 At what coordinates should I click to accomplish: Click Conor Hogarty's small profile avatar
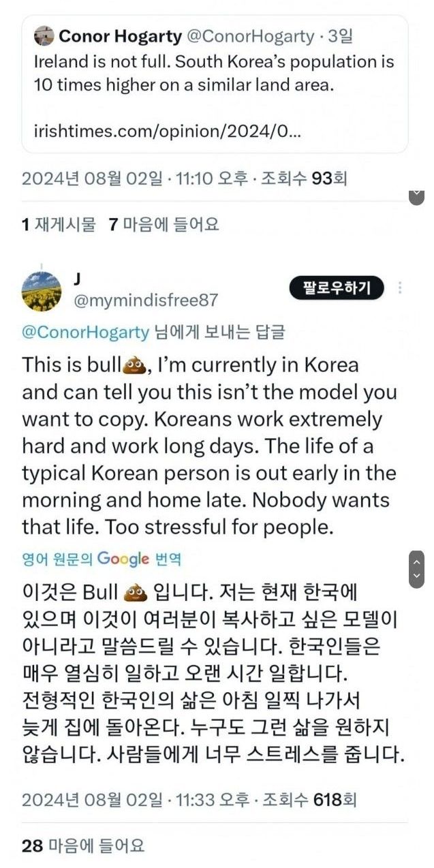point(44,35)
